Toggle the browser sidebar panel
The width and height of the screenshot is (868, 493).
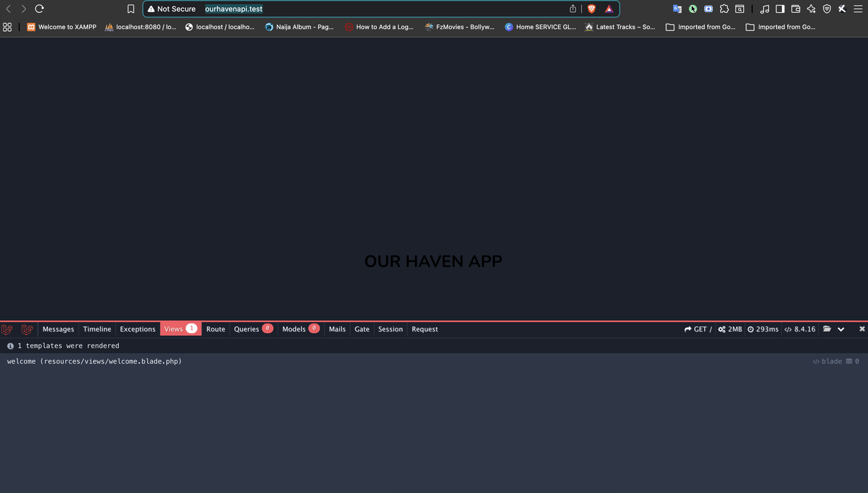tap(780, 9)
